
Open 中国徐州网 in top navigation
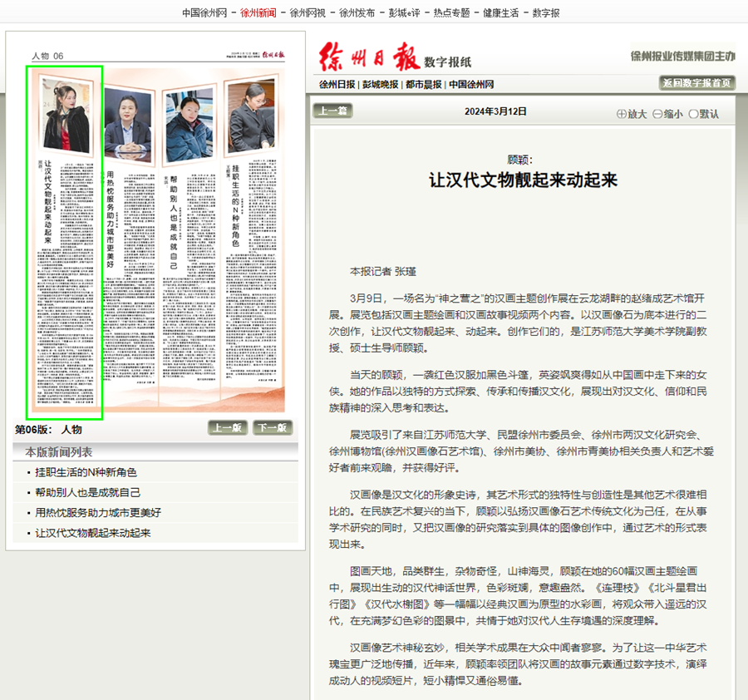(x=204, y=12)
